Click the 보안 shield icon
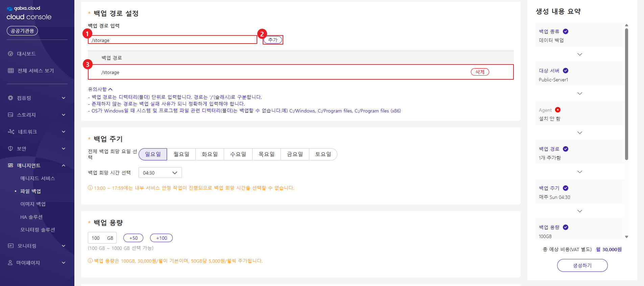 click(x=10, y=149)
